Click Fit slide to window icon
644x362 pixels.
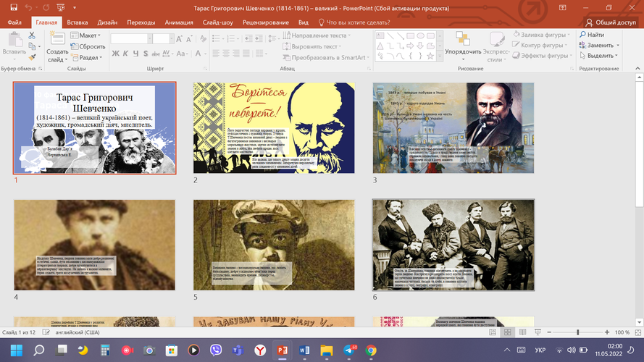pyautogui.click(x=637, y=332)
